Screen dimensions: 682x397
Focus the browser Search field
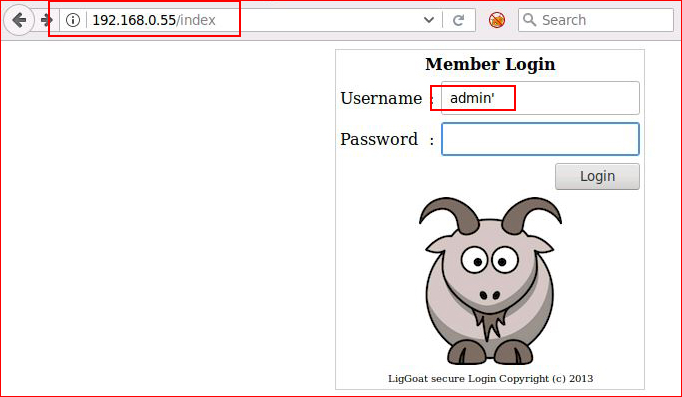click(595, 20)
